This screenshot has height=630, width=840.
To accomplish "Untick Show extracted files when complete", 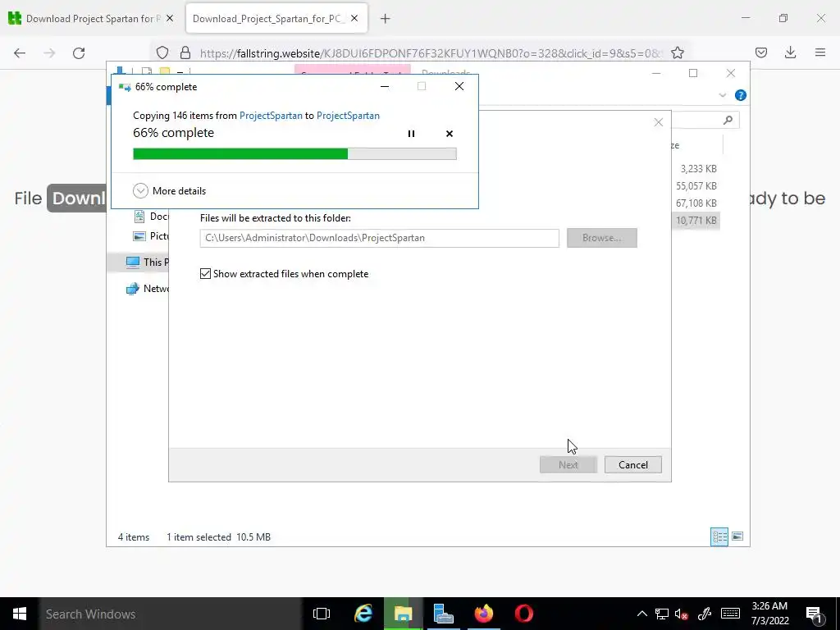I will 205,274.
